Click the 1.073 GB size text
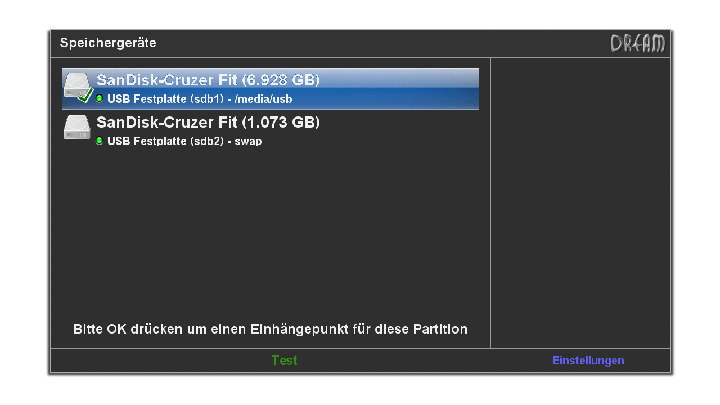Image resolution: width=720 pixels, height=405 pixels. [281, 122]
